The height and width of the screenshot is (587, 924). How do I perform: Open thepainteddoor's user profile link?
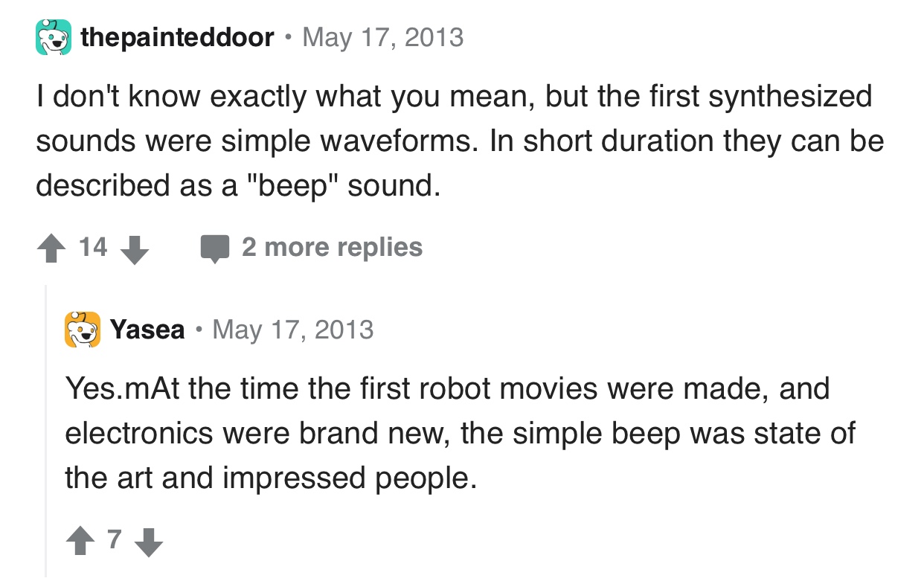click(x=177, y=37)
